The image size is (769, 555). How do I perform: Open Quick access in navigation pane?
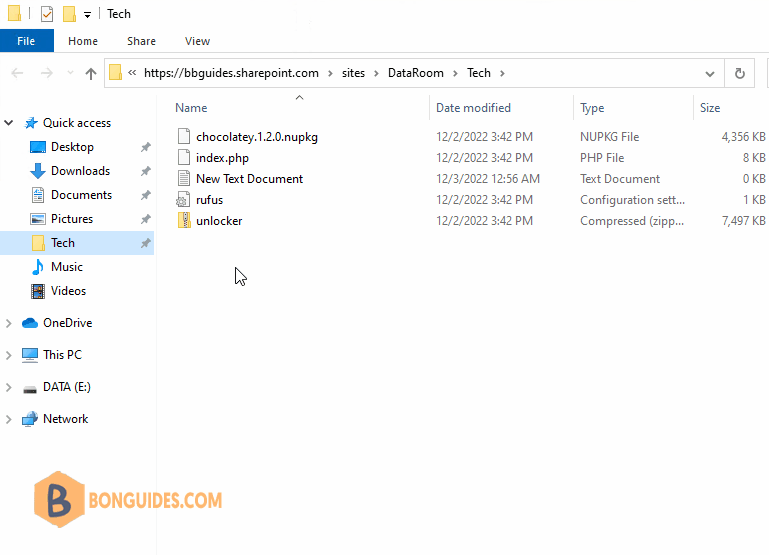[77, 123]
